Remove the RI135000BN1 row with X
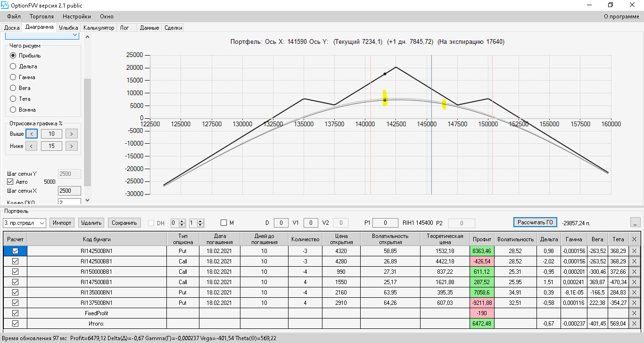644x343 pixels. point(634,293)
